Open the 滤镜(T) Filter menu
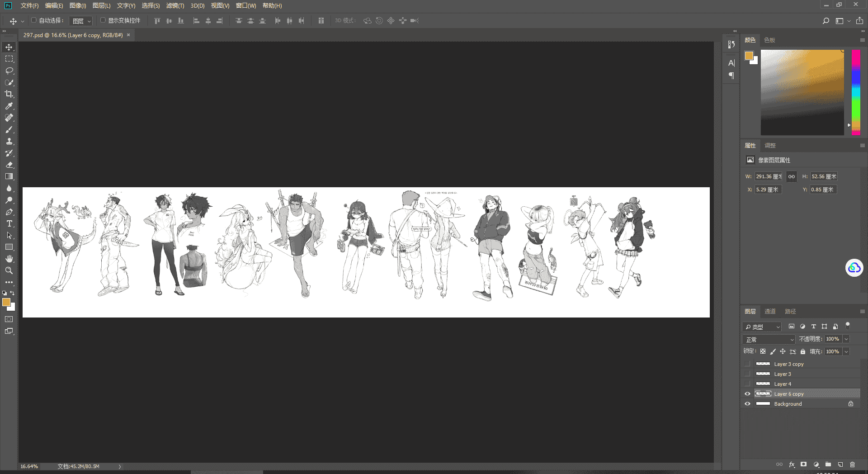The height and width of the screenshot is (474, 868). point(175,5)
